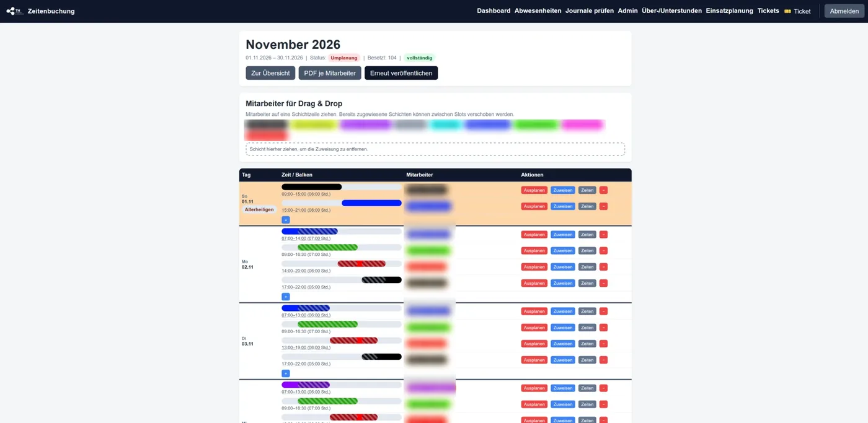Screen dimensions: 868x423
Task: Add a shift to Sunday 01.11 with plus button
Action: coord(286,220)
